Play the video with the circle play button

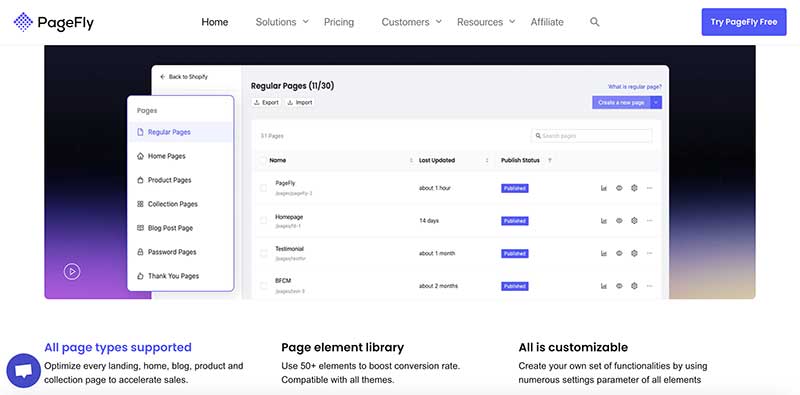click(72, 271)
